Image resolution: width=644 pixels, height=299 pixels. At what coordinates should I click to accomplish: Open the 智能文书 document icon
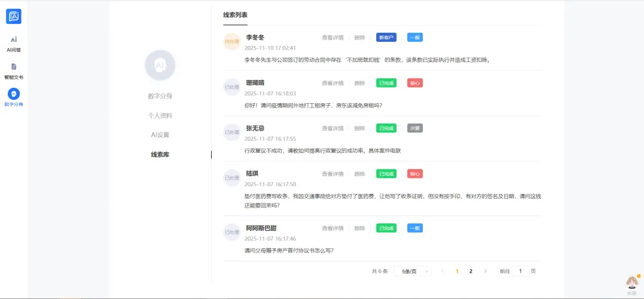[14, 66]
